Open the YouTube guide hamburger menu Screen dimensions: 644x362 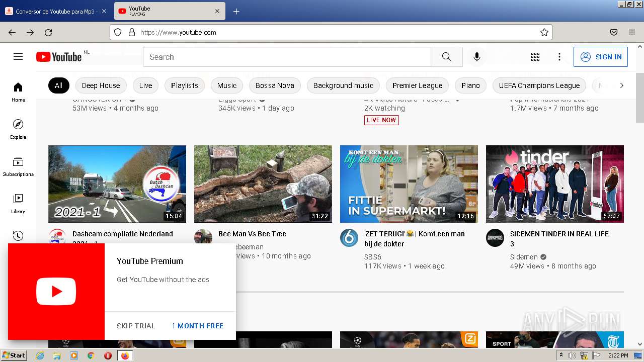coord(18,57)
